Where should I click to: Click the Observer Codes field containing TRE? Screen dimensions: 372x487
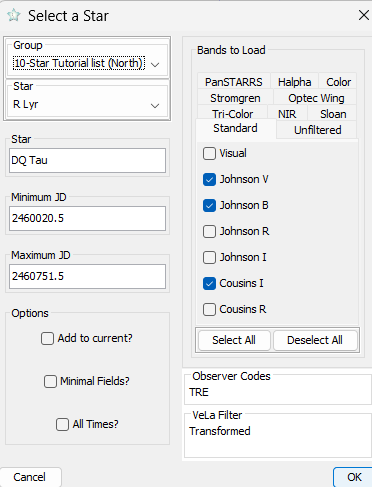278,392
